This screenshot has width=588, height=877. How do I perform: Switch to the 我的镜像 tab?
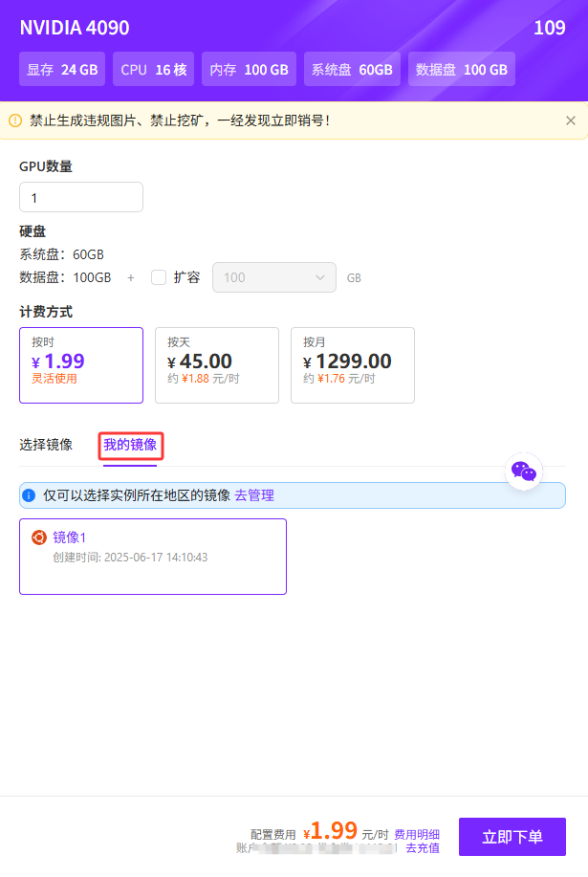coord(130,445)
